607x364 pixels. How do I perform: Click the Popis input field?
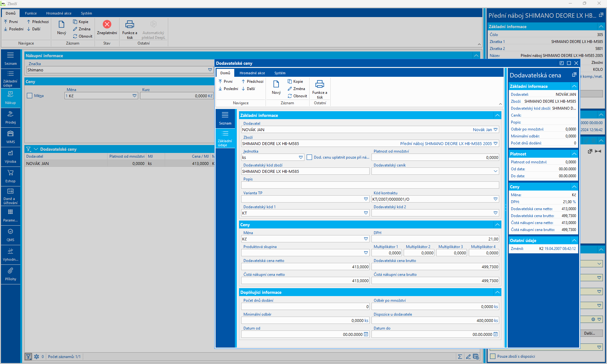370,185
